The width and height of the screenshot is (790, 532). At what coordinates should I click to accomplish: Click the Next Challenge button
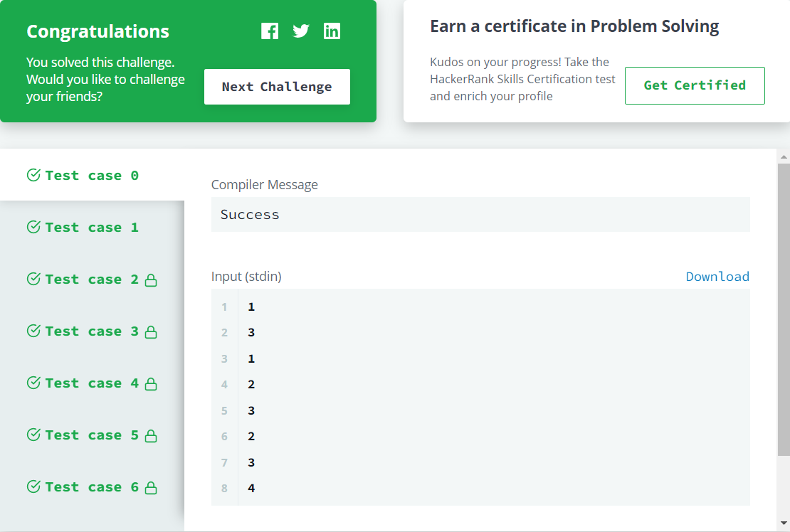point(277,87)
